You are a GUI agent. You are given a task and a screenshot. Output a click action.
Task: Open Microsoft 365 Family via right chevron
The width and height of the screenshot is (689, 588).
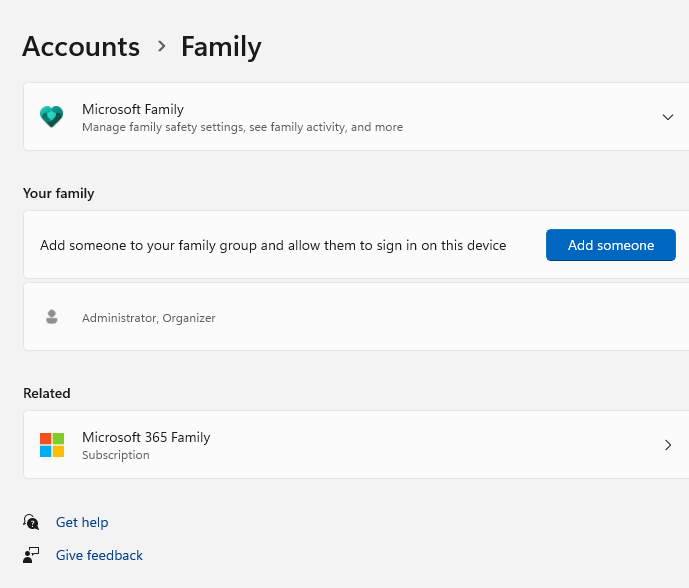[668, 445]
